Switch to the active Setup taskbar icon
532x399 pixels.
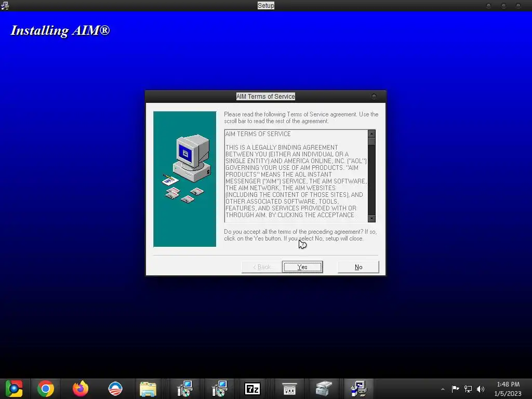358,389
